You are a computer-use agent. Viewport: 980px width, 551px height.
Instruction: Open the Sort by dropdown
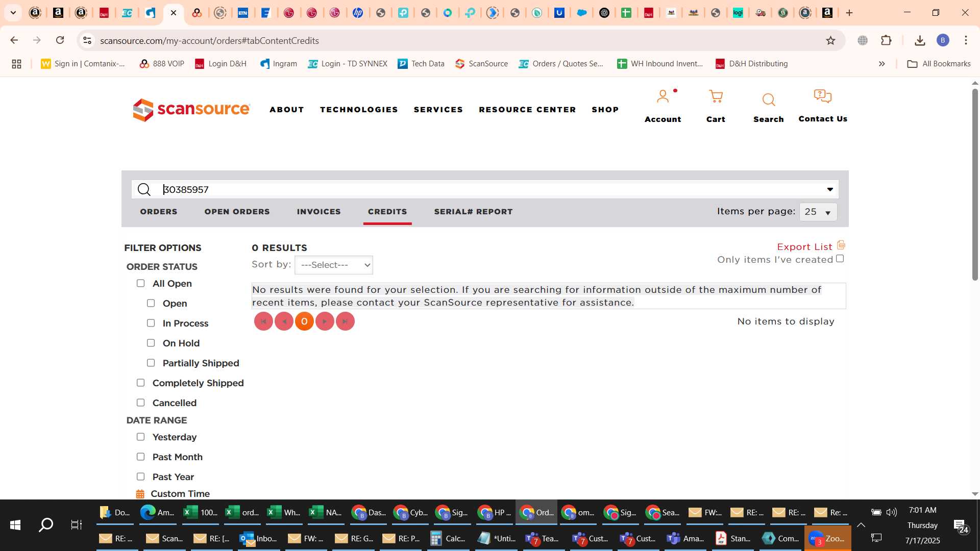tap(334, 265)
